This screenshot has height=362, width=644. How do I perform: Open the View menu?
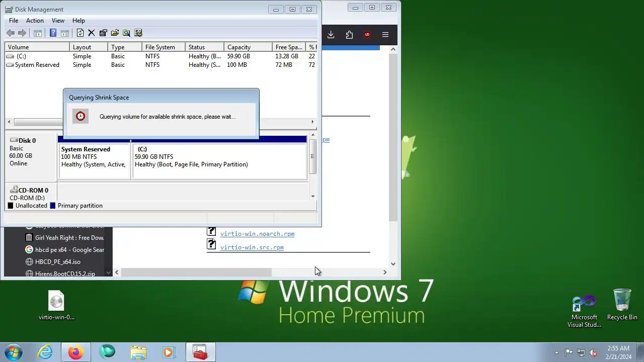pos(58,21)
